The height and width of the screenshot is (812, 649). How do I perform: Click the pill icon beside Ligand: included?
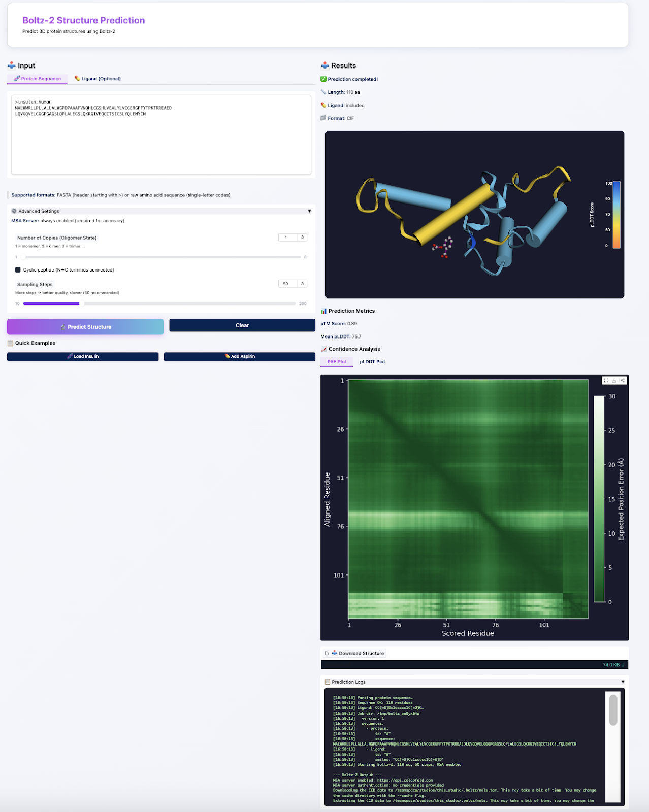click(x=323, y=105)
